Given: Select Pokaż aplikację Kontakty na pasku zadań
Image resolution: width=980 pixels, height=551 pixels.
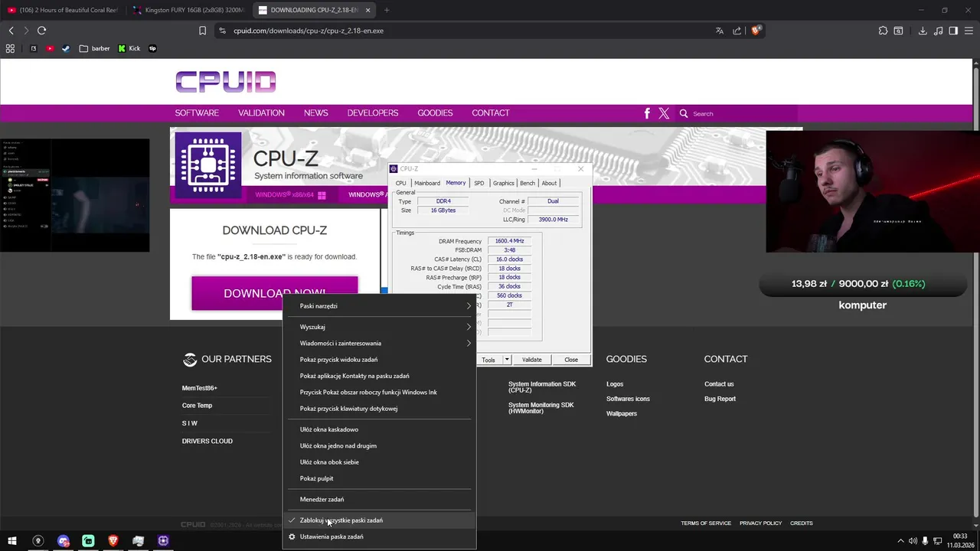Looking at the screenshot, I should (380, 376).
